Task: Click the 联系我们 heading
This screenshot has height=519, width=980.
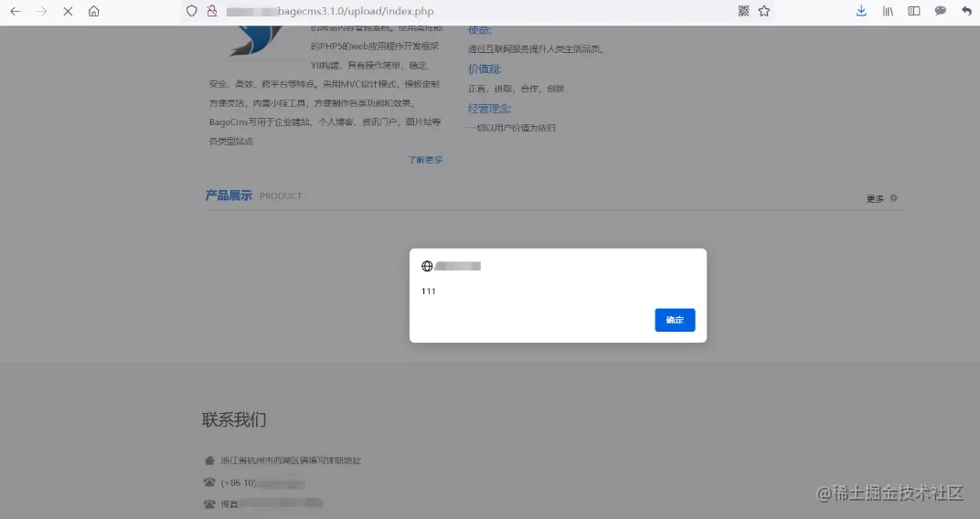Action: pyautogui.click(x=234, y=419)
